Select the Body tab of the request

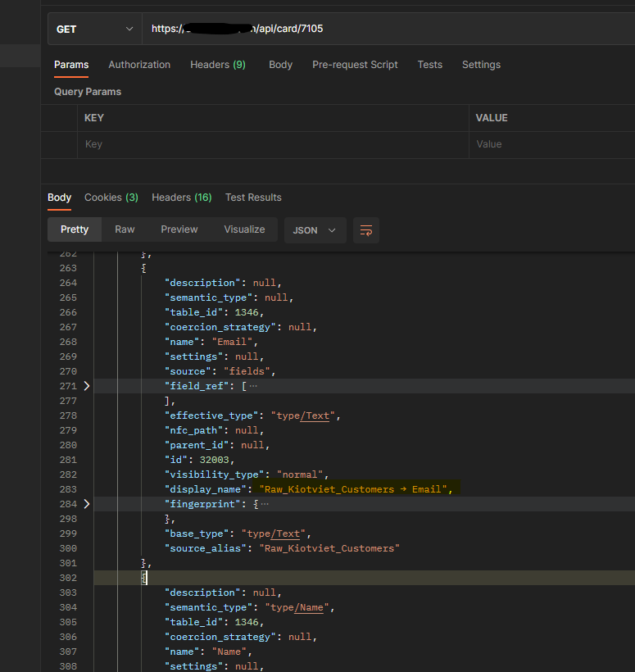(x=280, y=64)
